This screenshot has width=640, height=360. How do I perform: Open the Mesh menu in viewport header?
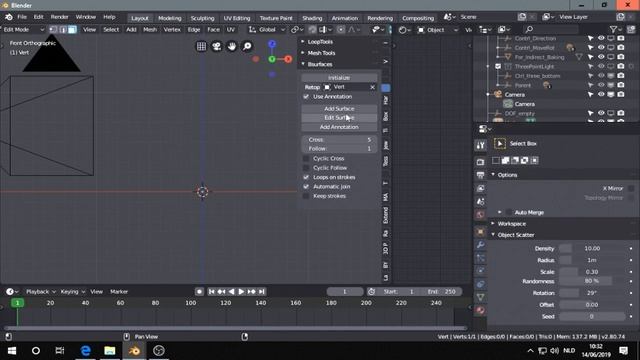point(150,29)
